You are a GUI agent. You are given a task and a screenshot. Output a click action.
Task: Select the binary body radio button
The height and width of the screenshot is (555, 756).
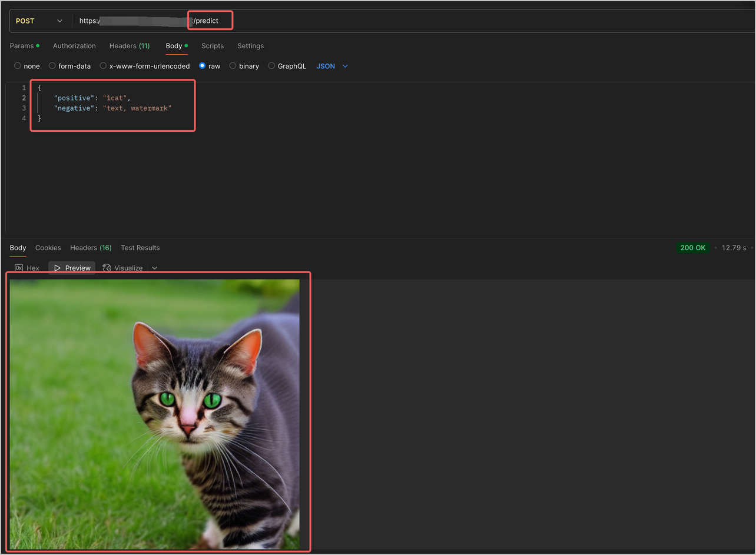[233, 66]
